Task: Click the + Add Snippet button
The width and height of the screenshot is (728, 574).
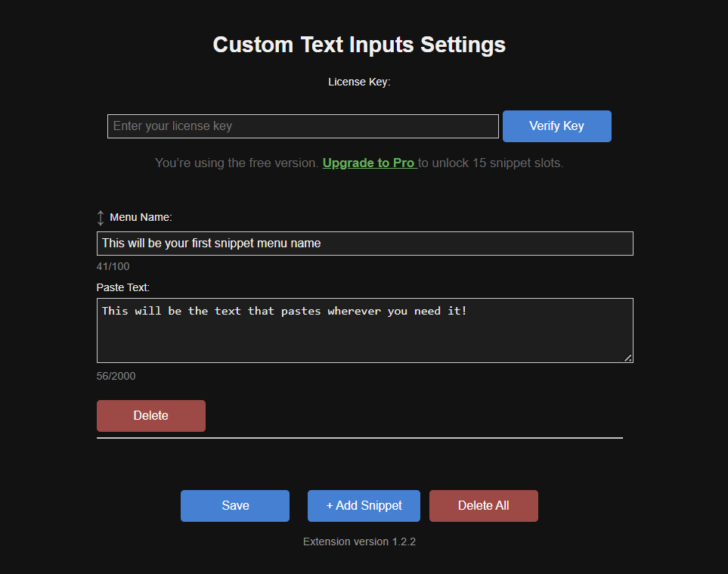Action: (x=364, y=506)
